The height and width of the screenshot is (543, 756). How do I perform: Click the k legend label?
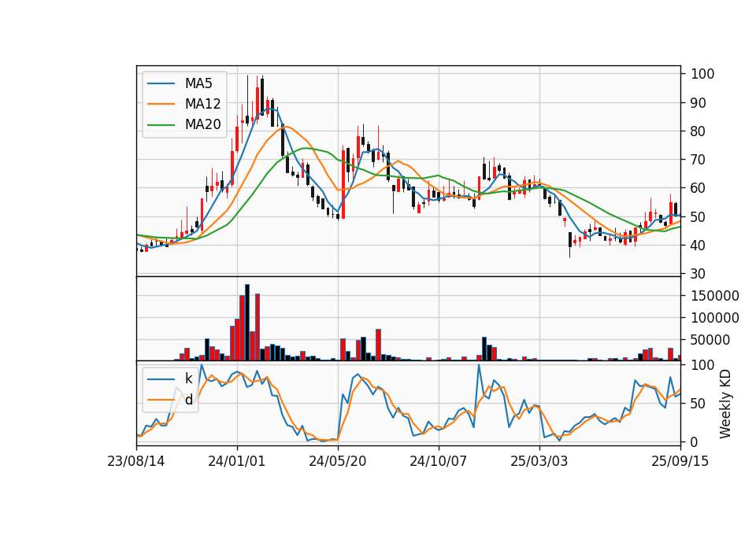tap(188, 379)
